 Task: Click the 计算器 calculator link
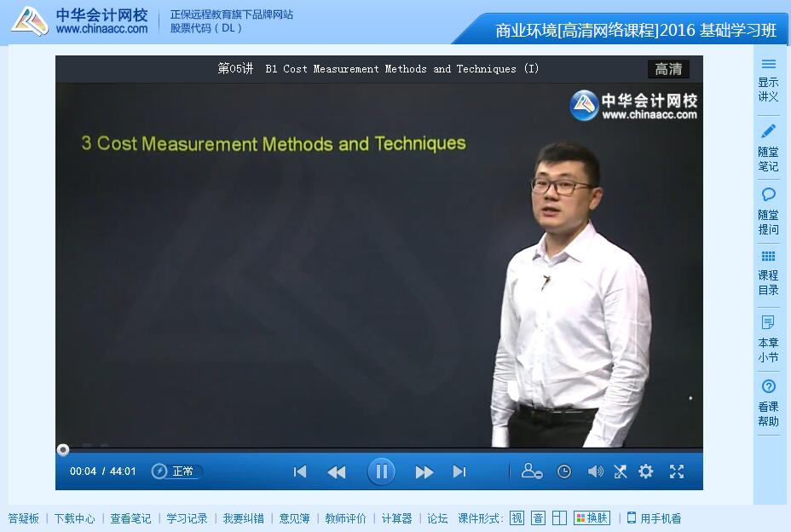[396, 518]
